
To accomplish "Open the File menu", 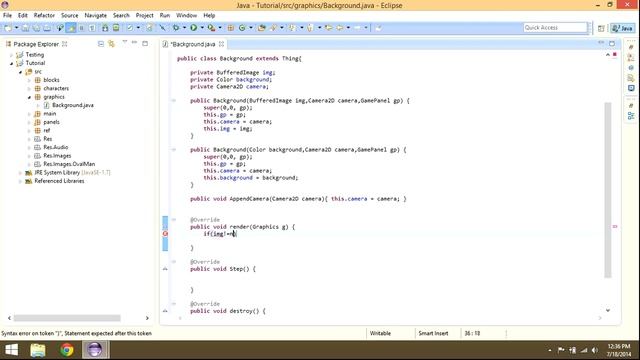I will tap(7, 16).
